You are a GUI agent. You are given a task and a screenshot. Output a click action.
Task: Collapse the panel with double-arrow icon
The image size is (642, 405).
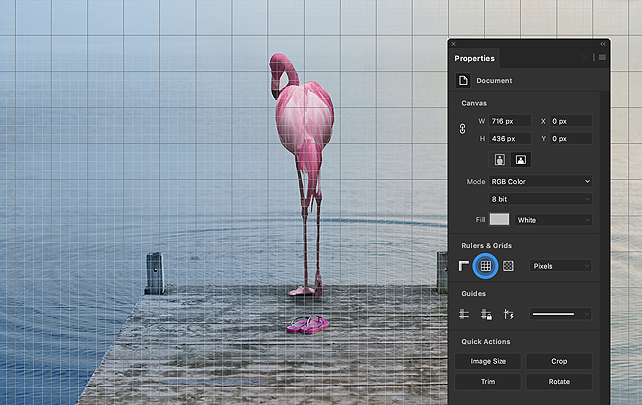603,44
